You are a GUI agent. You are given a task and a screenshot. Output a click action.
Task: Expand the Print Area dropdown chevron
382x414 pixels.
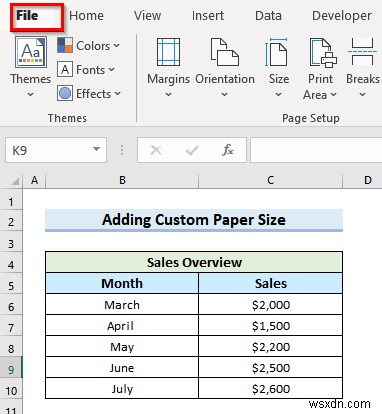(333, 95)
